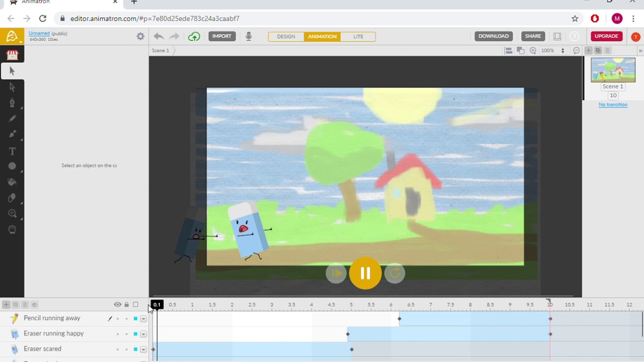Toggle outline square for all layers

[x=135, y=305]
